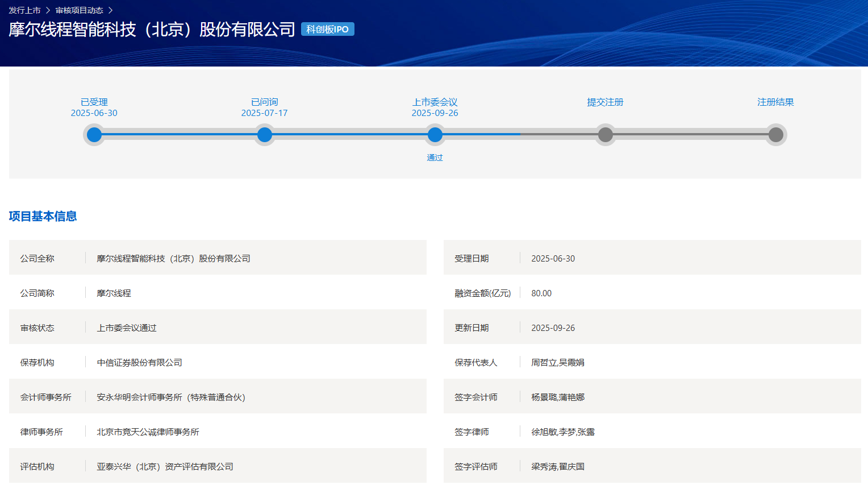Click the 80.00 financing amount value

pyautogui.click(x=541, y=293)
